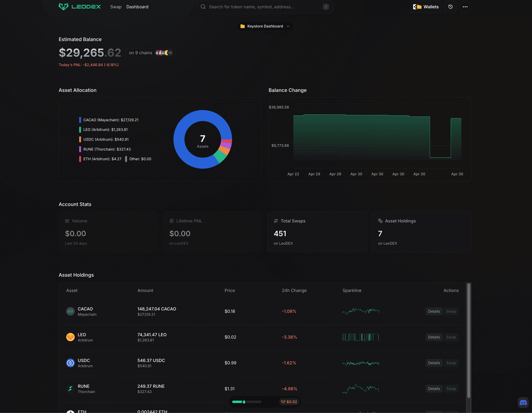This screenshot has height=413, width=532.
Task: Click the CACAO token icon
Action: pyautogui.click(x=70, y=311)
